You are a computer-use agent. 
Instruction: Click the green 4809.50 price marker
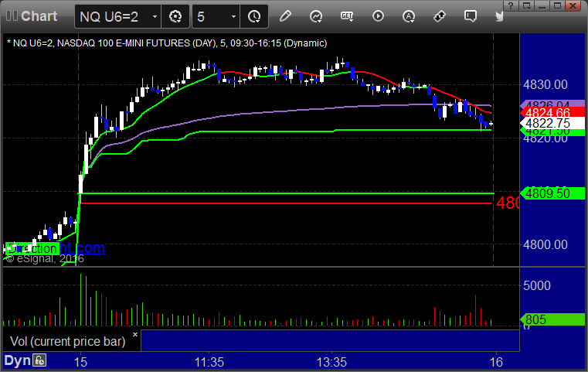(x=552, y=193)
